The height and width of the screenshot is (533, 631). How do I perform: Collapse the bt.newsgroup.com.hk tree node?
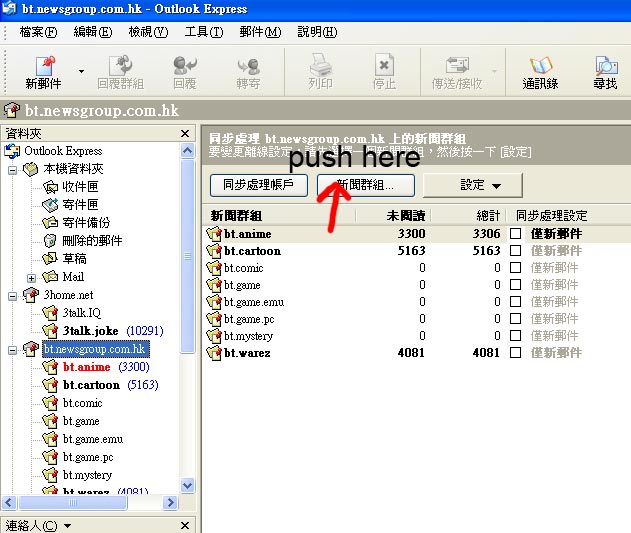point(13,350)
